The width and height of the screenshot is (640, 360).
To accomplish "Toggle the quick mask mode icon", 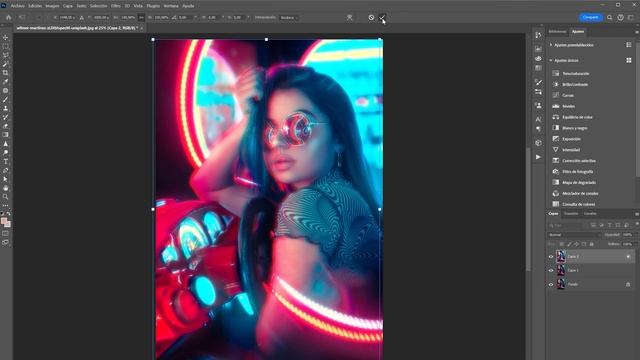I will [x=5, y=233].
